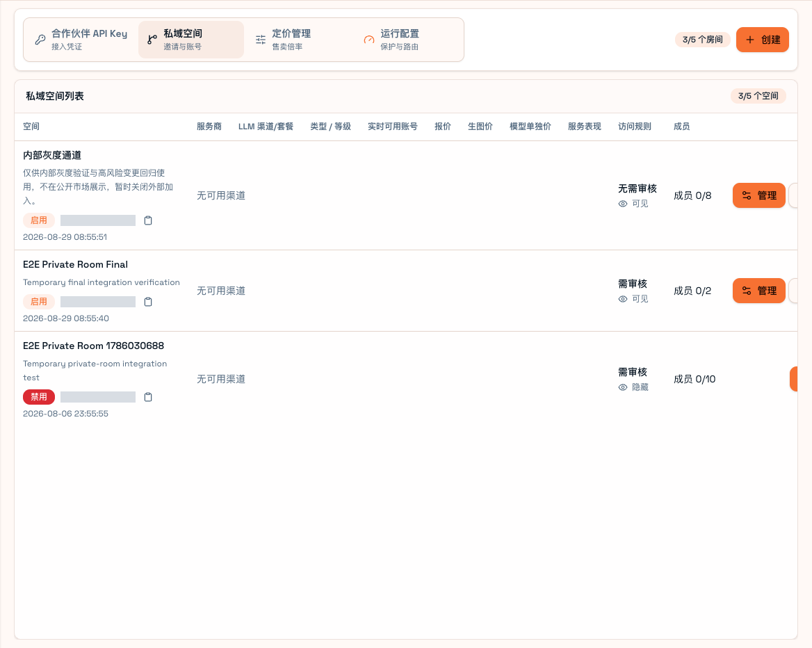Click the 3/5 个房间 quota badge
812x648 pixels.
point(703,40)
